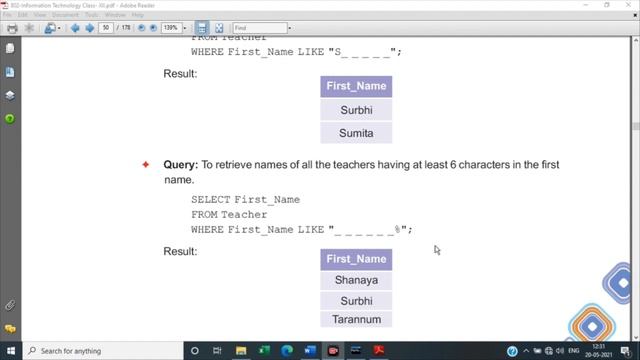Open the Pages panel in sidebar
640x360 pixels.
point(10,49)
